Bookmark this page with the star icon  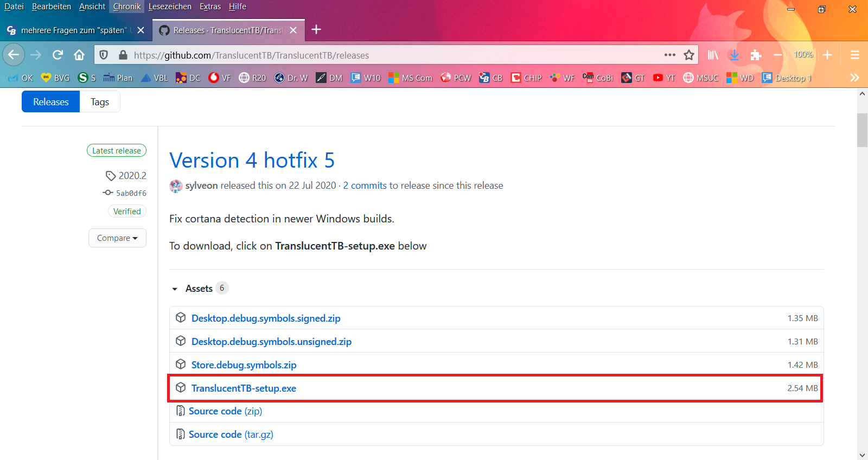[689, 55]
